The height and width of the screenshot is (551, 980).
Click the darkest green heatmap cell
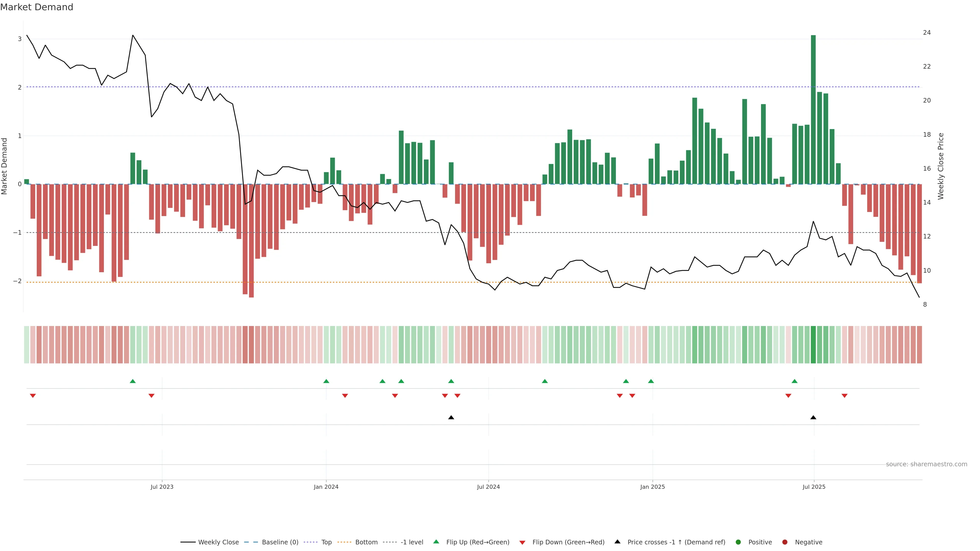[813, 345]
